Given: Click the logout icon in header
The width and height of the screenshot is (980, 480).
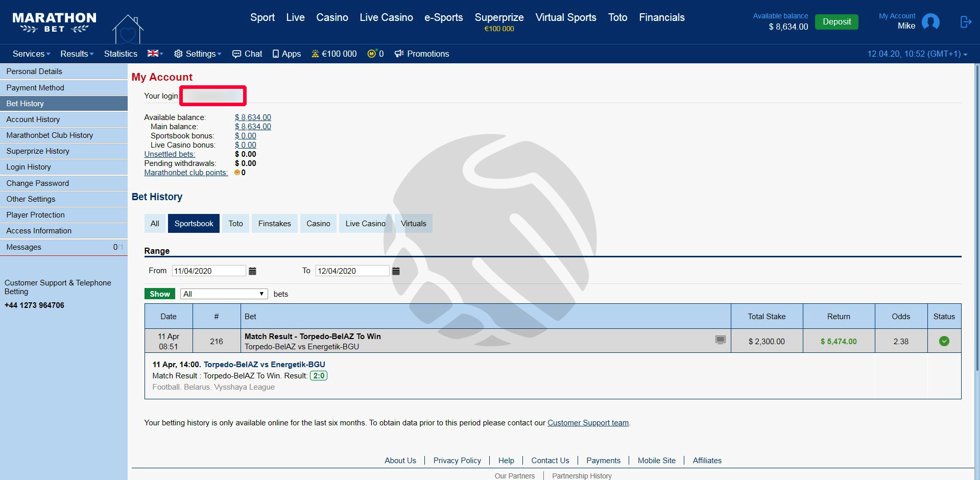Looking at the screenshot, I should click(965, 22).
